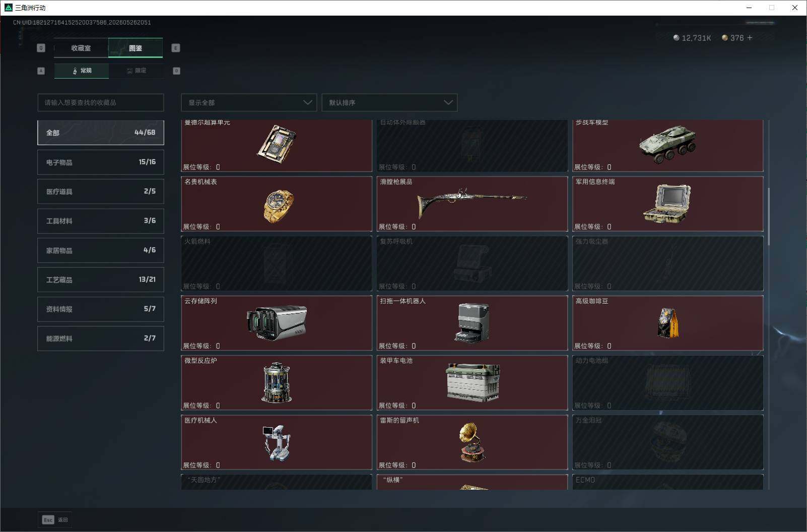Open the 默认排序 sort dropdown
807x532 pixels.
pos(389,102)
